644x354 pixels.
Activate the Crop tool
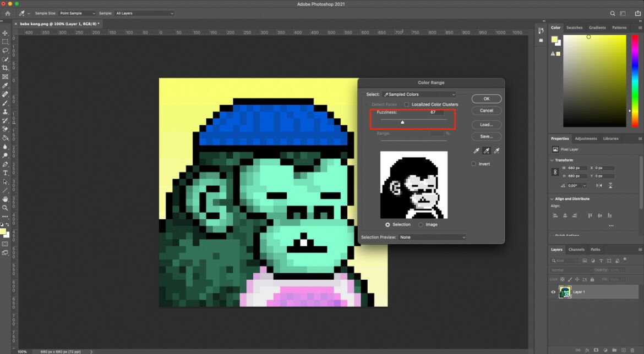click(x=6, y=68)
